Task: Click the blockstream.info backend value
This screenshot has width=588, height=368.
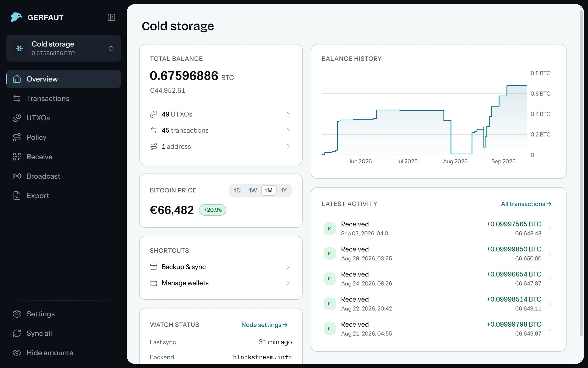Action: click(x=262, y=357)
